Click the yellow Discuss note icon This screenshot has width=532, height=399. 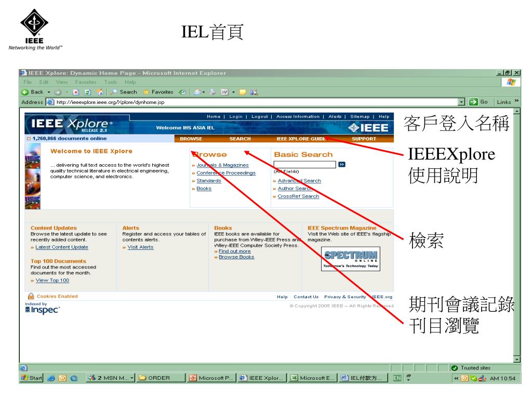point(243,92)
